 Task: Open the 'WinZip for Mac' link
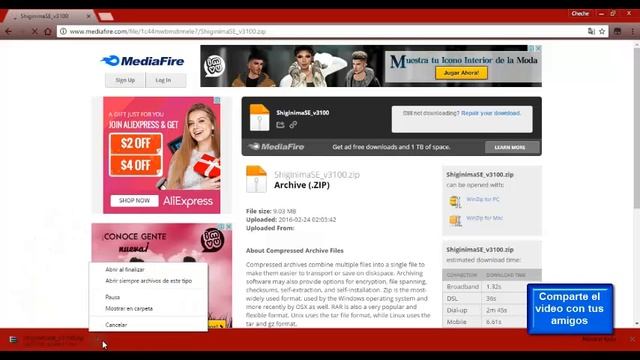point(484,218)
